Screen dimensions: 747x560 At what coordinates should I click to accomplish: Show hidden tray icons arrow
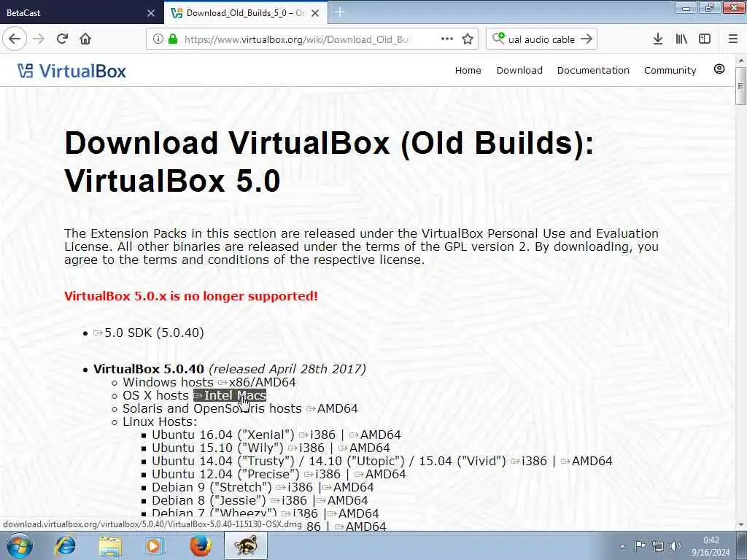point(622,547)
